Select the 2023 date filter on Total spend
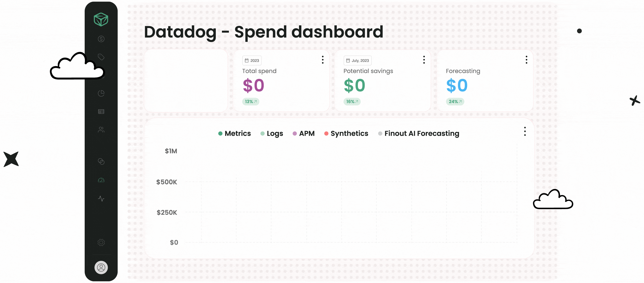 coord(252,60)
